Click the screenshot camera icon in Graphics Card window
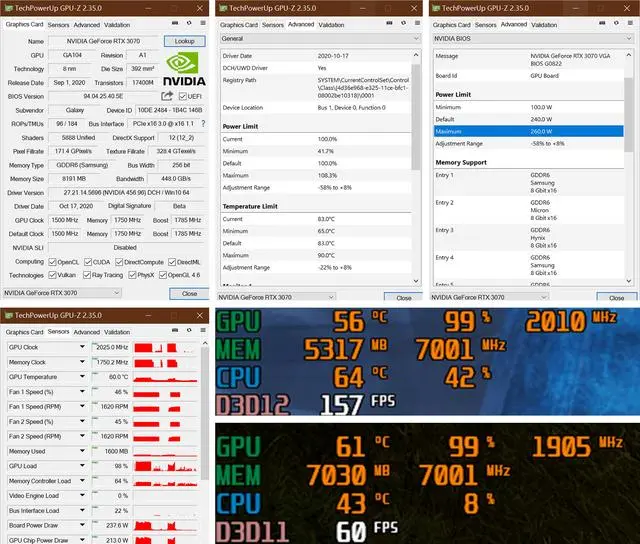Viewport: 640px width, 544px height. click(x=175, y=23)
